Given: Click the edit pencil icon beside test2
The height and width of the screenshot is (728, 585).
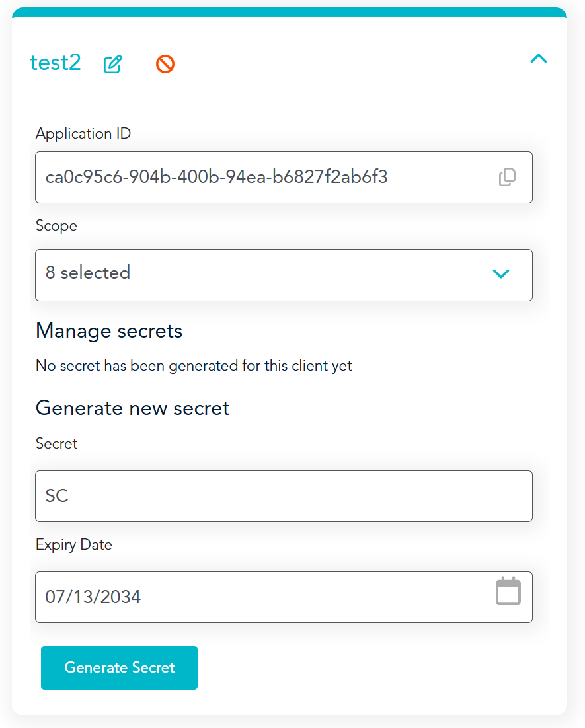Looking at the screenshot, I should pos(113,64).
